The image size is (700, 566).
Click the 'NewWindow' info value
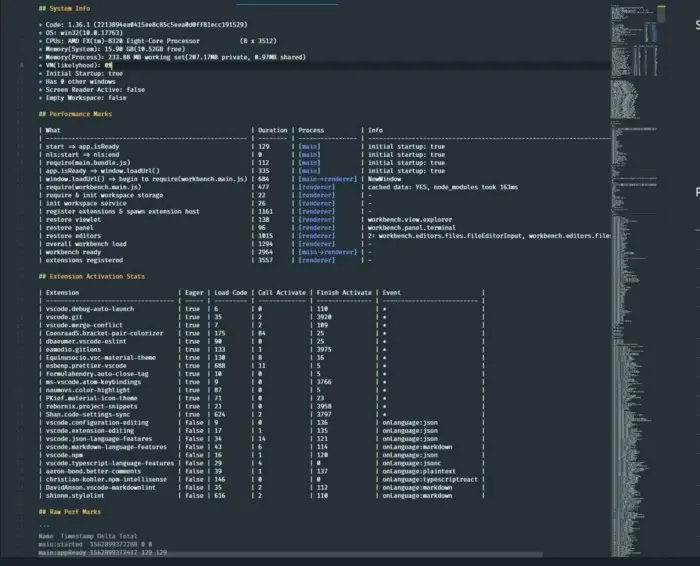(384, 179)
